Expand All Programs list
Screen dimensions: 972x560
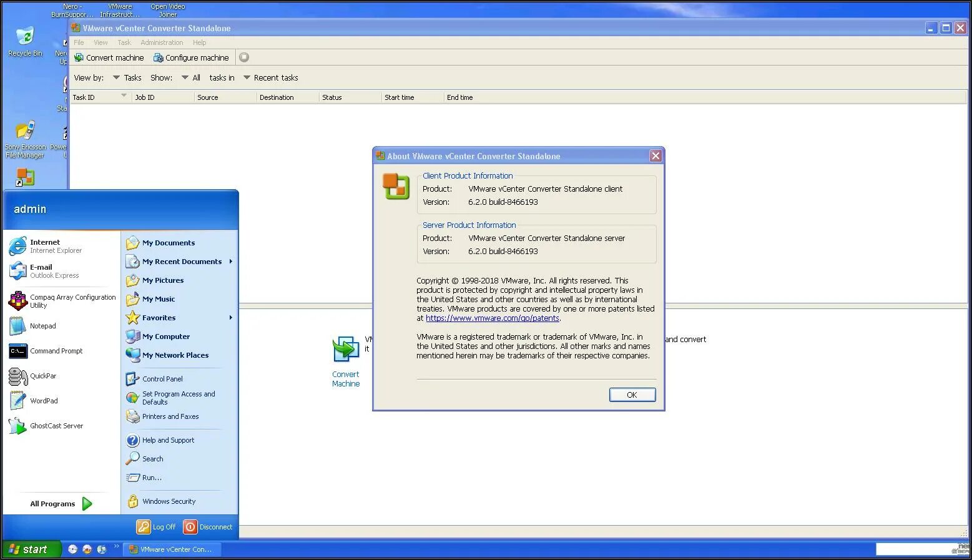(61, 504)
